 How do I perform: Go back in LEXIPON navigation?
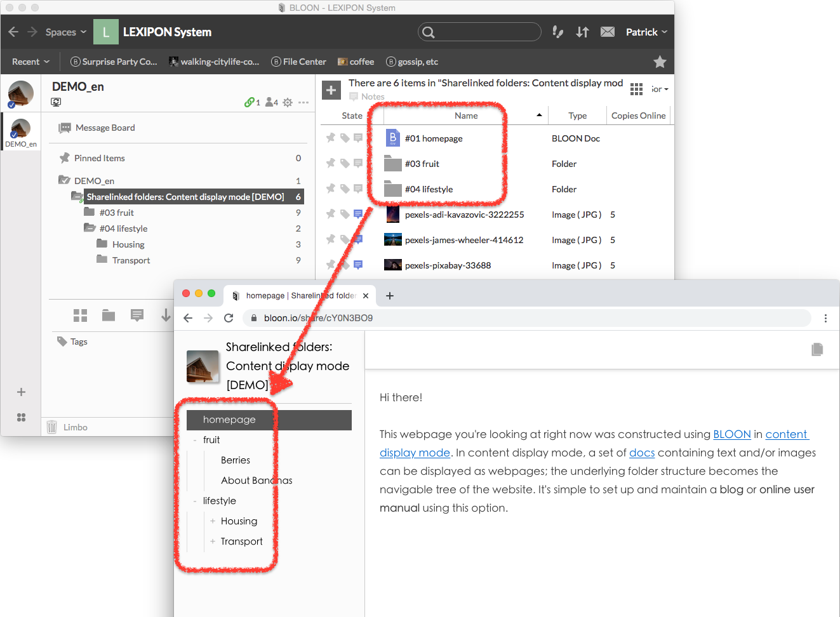click(x=13, y=32)
